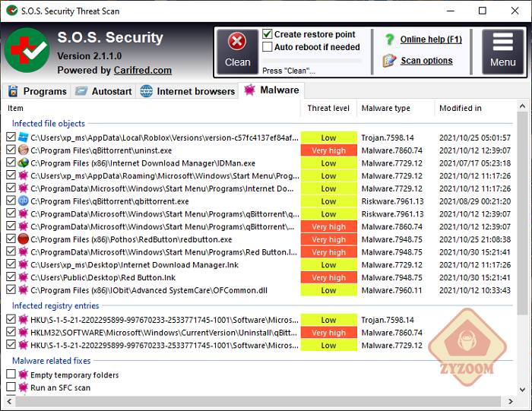Click title bar app icon
Image resolution: width=532 pixels, height=411 pixels.
click(x=12, y=11)
